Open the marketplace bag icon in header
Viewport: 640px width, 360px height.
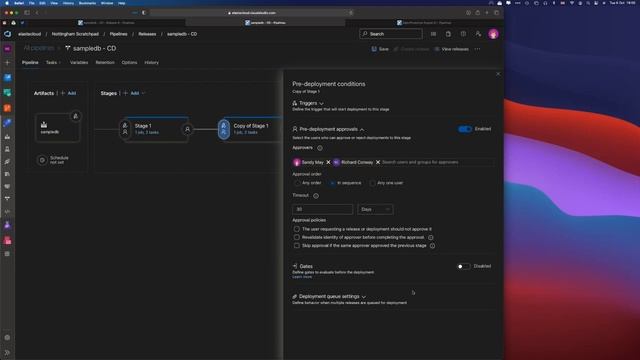coord(448,34)
